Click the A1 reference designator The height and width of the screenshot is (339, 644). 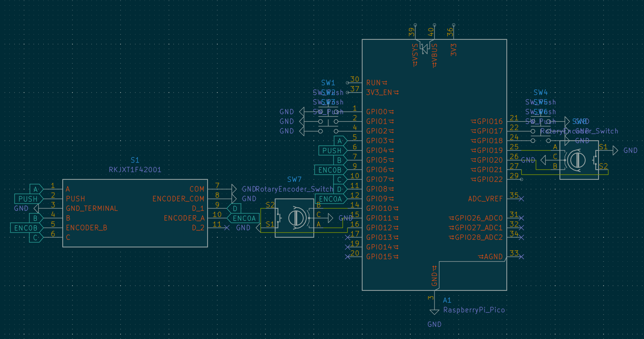pyautogui.click(x=447, y=300)
